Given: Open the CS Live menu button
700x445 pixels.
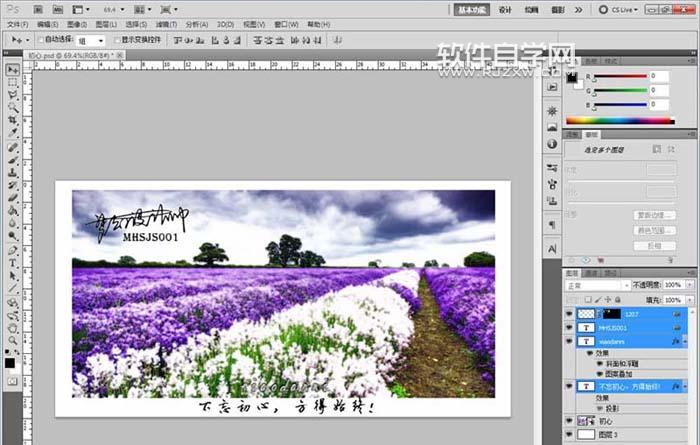Looking at the screenshot, I should coord(618,9).
